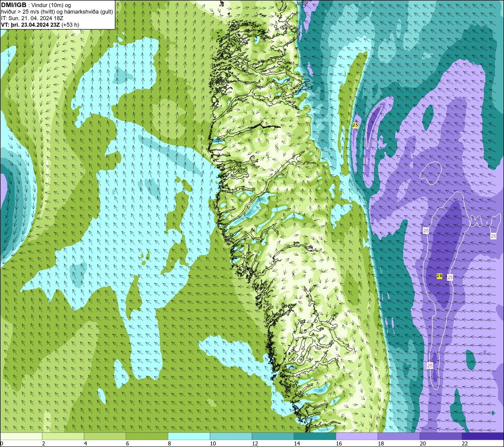Click the yellow 25 gust label on the map
The height and width of the screenshot is (447, 504).
pyautogui.click(x=355, y=125)
